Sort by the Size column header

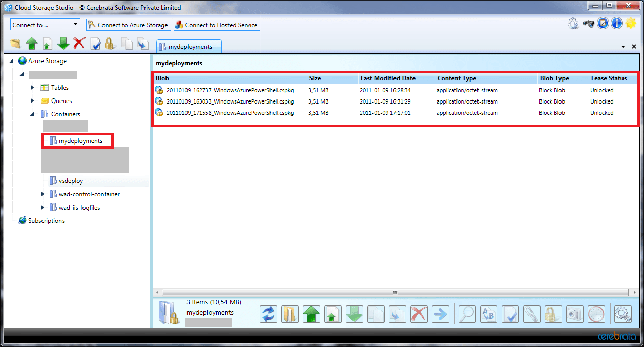pos(333,78)
